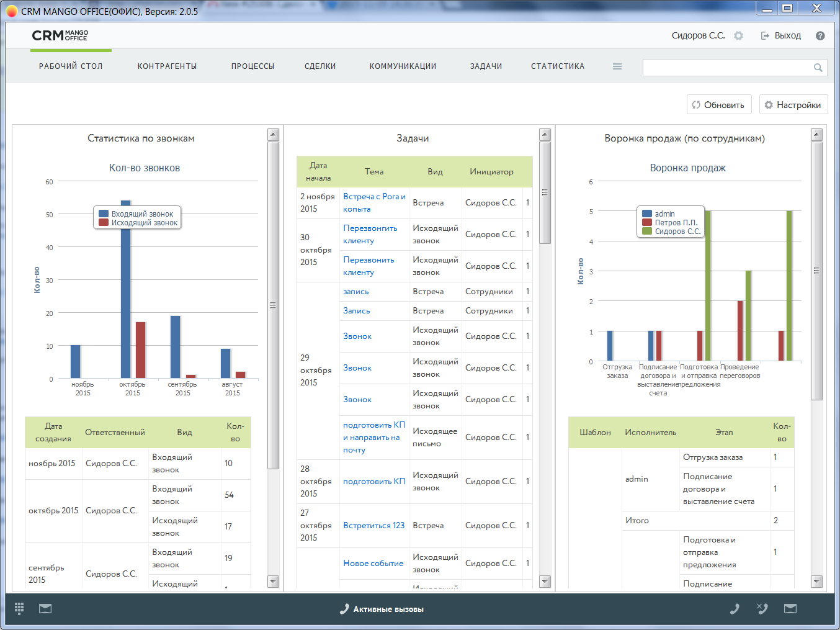The width and height of the screenshot is (840, 630).
Task: Open the envelope icon at bottom left
Action: [x=45, y=609]
